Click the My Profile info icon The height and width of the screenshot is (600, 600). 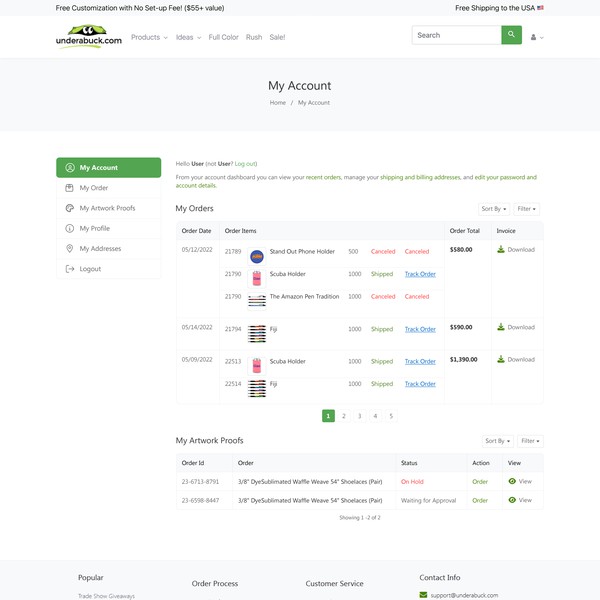pos(70,228)
